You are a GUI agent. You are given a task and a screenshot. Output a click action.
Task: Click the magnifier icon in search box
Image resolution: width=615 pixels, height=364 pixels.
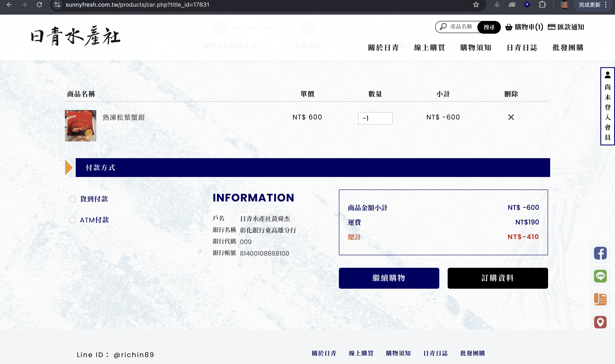[443, 27]
